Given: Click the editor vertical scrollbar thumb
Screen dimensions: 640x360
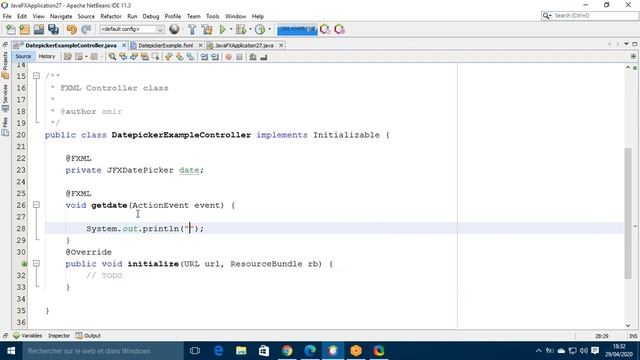Looking at the screenshot, I should 628,213.
